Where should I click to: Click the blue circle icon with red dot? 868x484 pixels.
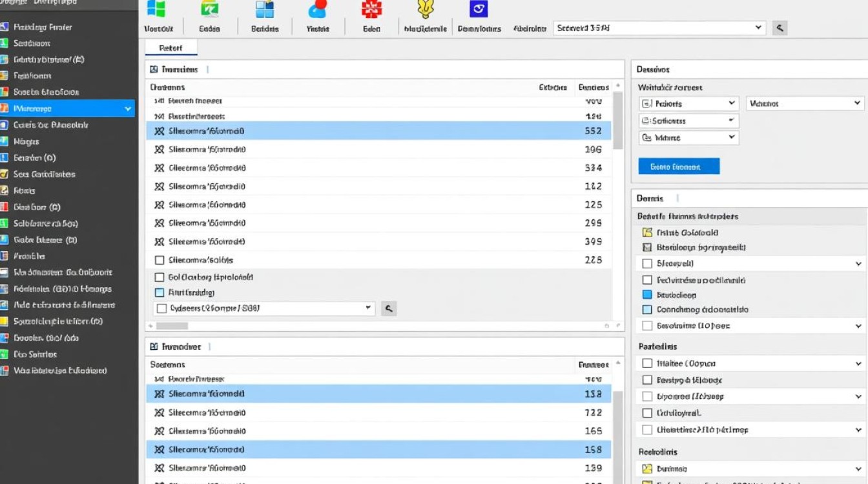coord(318,8)
